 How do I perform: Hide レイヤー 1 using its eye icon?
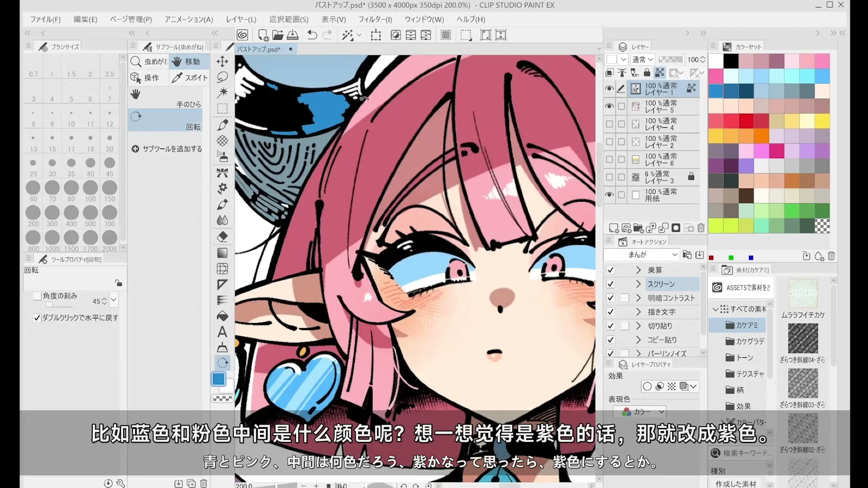(x=610, y=89)
